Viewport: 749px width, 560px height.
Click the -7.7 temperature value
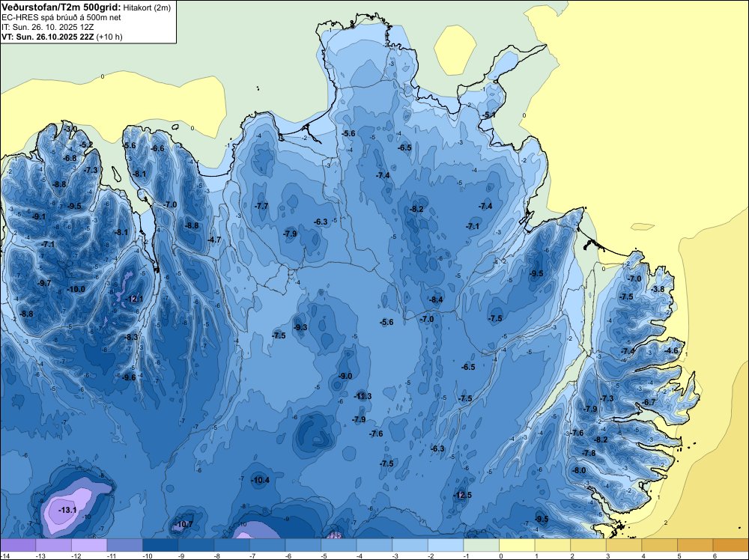[261, 206]
